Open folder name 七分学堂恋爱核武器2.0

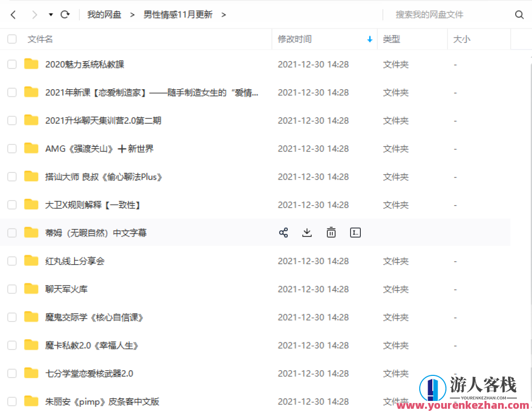(89, 373)
